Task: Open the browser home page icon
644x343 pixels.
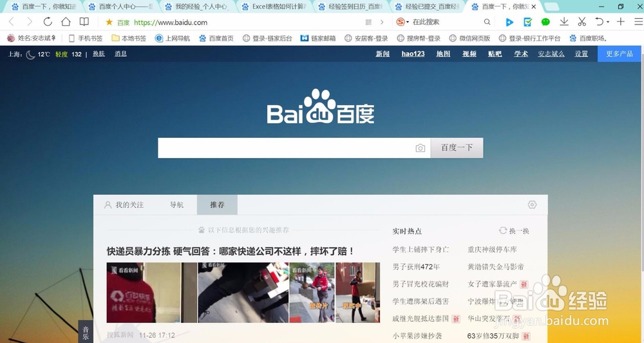Action: coord(66,22)
